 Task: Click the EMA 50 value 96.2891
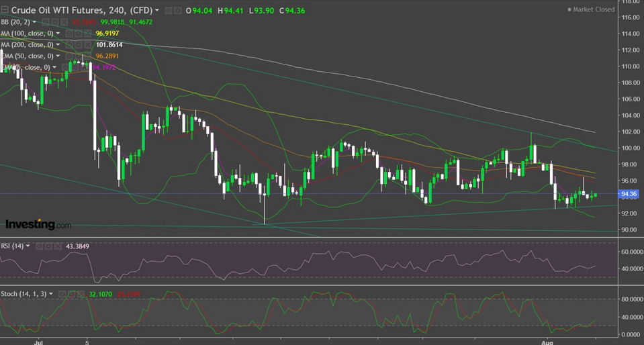(x=107, y=56)
